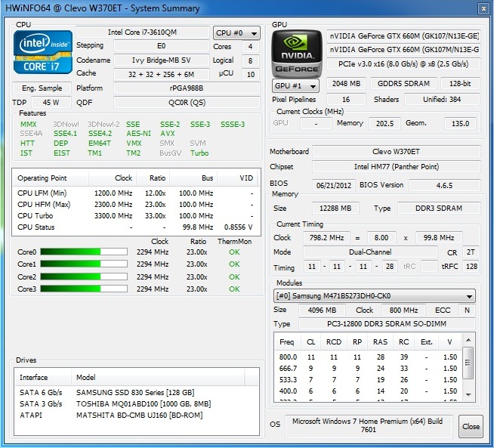Click the 666.7 frequency row in module table
Viewport: 494px width, 448px height.
[368, 368]
